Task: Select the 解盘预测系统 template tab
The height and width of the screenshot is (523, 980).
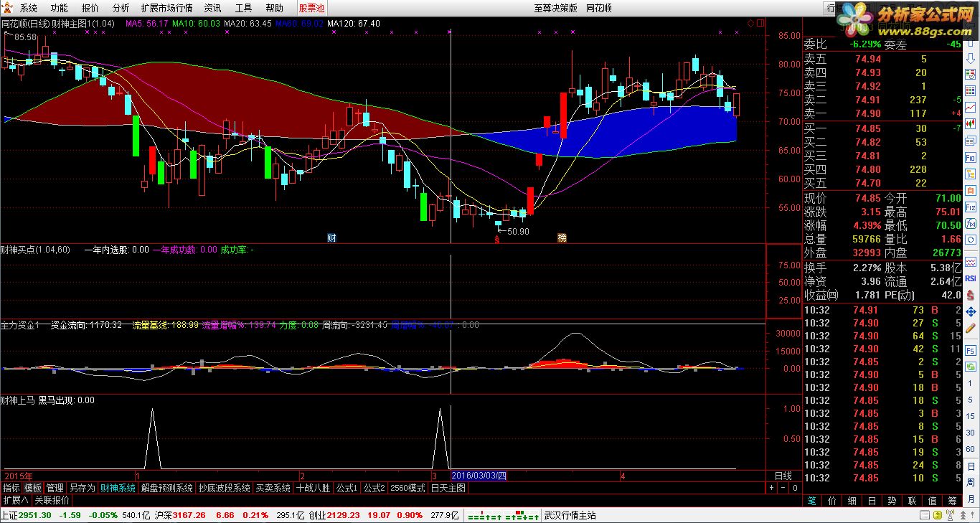Action: [x=167, y=488]
